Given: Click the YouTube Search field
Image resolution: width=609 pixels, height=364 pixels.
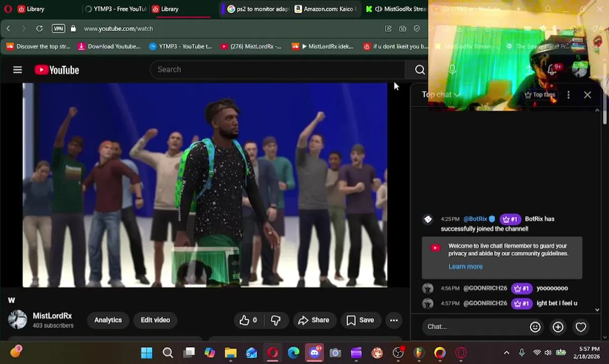Looking at the screenshot, I should point(277,70).
